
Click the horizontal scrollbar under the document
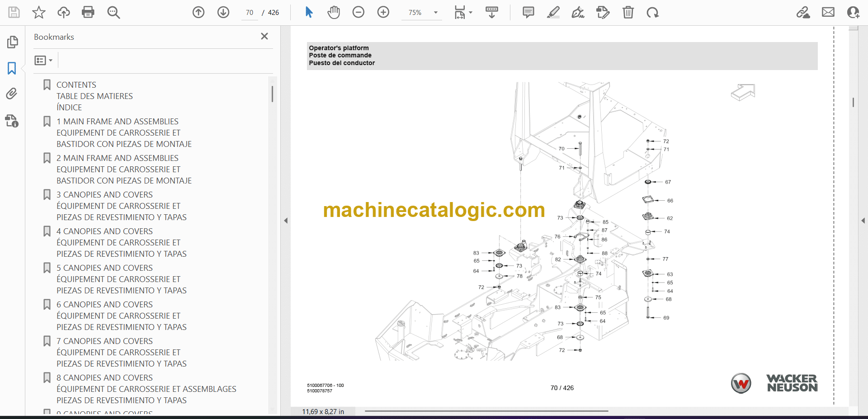486,411
